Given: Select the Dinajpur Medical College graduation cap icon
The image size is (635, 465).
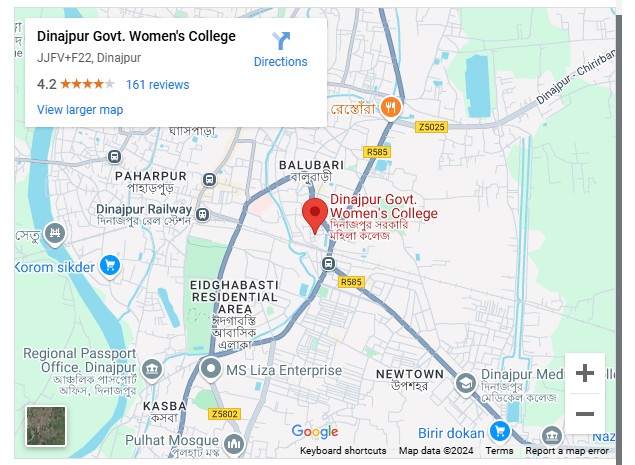Looking at the screenshot, I should 465,383.
